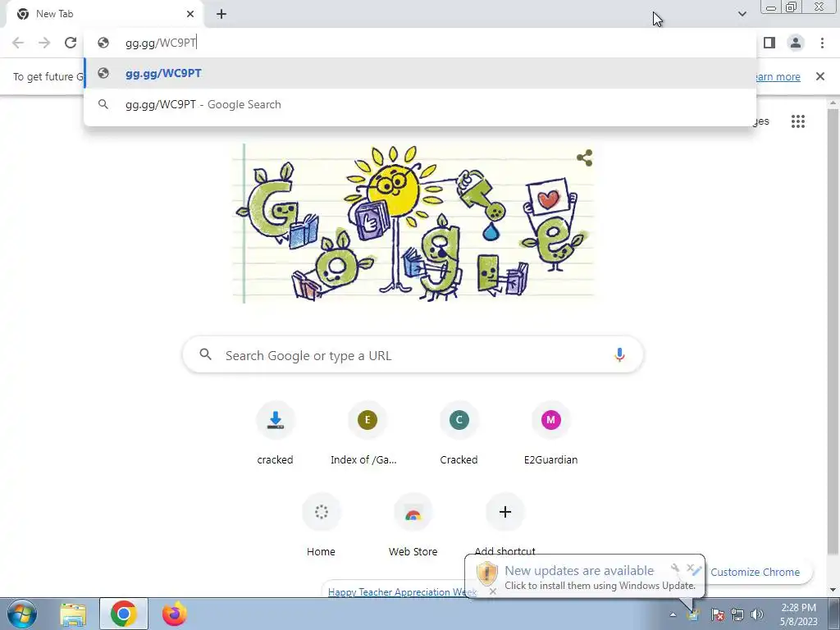Open File Explorer from the taskbar
The image size is (840, 630).
[x=73, y=614]
